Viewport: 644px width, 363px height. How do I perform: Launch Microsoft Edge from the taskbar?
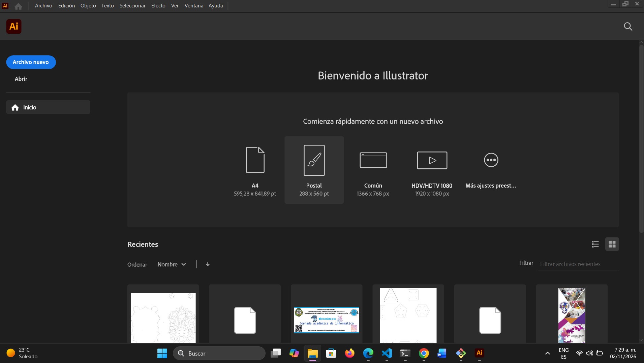[368, 353]
